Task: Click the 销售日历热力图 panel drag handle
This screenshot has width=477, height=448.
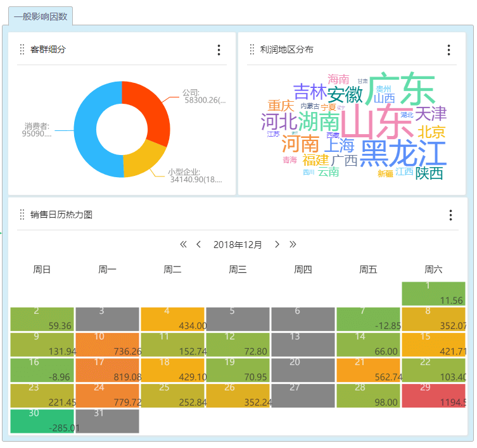Action: point(22,215)
